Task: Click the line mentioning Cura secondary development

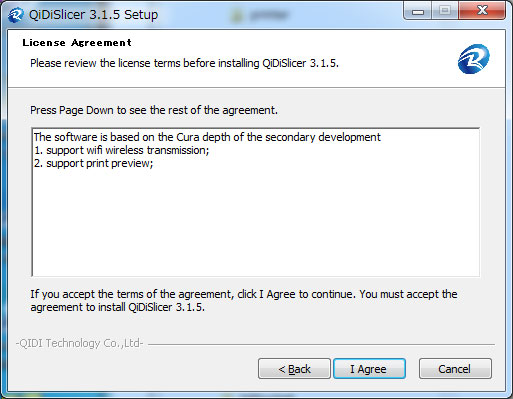Action: point(207,137)
